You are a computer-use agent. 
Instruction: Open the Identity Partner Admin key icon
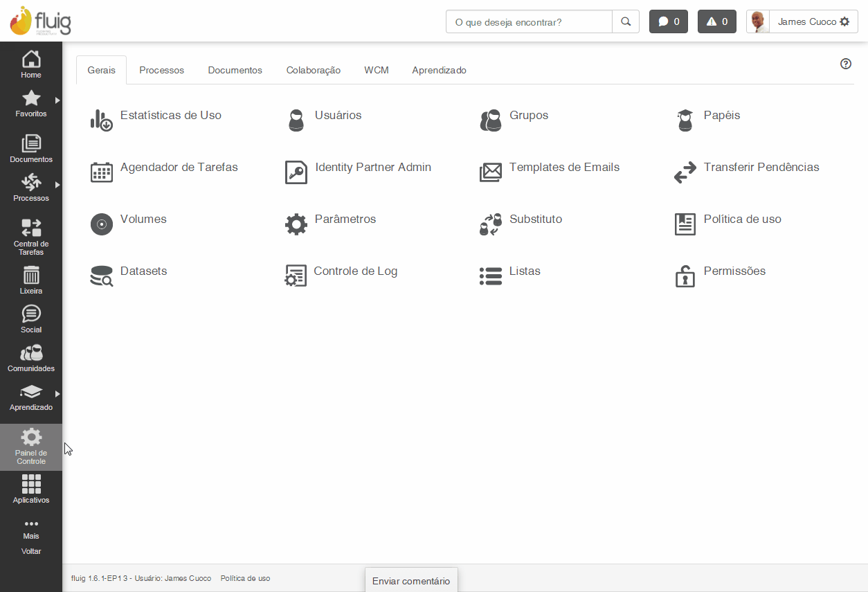pos(296,172)
